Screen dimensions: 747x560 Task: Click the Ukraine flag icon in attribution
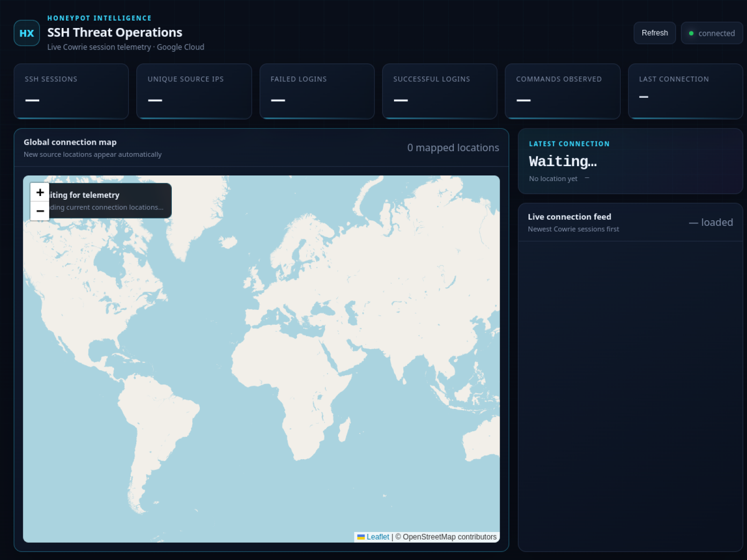point(361,537)
